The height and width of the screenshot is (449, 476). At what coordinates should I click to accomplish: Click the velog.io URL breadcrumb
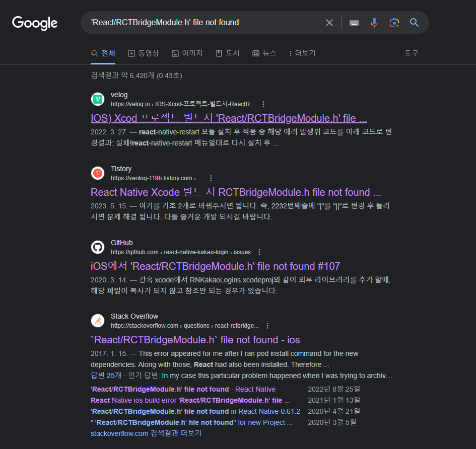182,104
